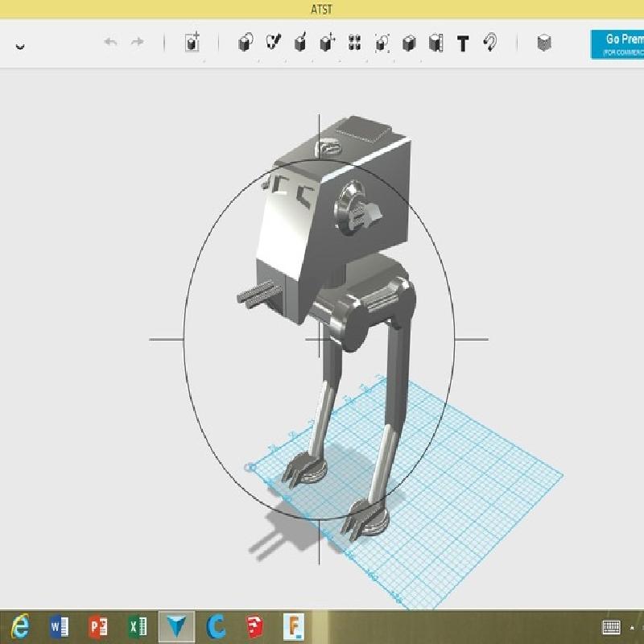
Task: Open Excel from the taskbar
Action: pyautogui.click(x=138, y=627)
